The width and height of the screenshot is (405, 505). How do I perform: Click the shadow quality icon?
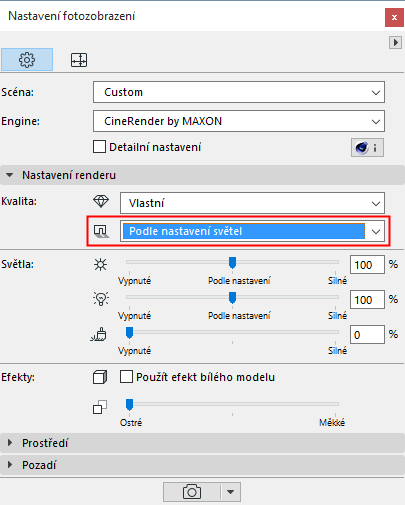pyautogui.click(x=101, y=231)
